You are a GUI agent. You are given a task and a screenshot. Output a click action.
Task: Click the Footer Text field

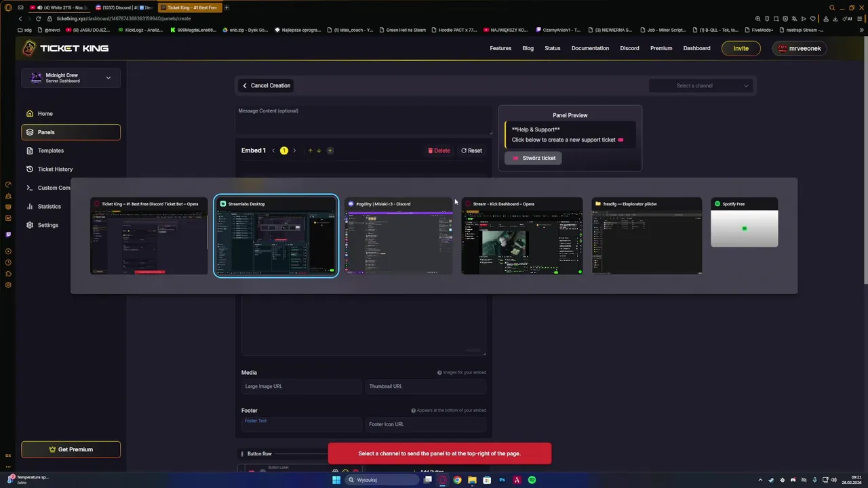[x=302, y=424]
